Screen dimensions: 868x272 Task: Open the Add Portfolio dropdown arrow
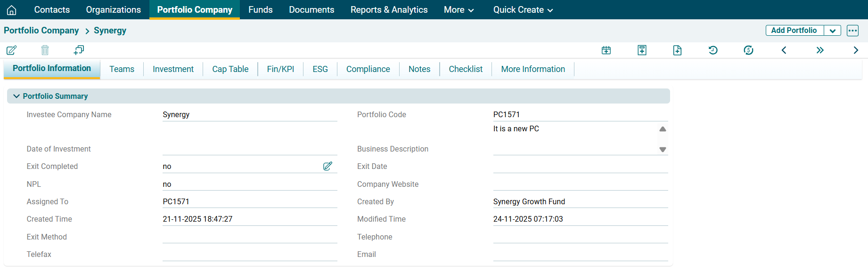(x=833, y=31)
